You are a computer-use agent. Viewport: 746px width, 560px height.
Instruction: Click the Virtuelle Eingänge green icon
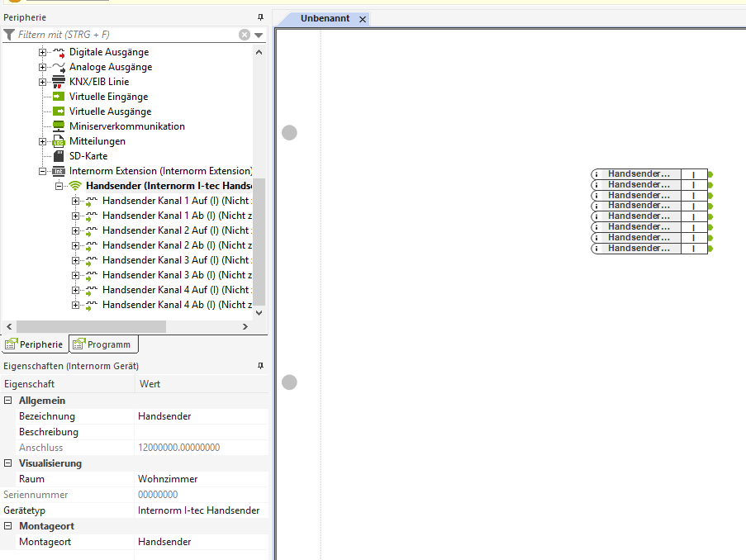click(x=59, y=97)
